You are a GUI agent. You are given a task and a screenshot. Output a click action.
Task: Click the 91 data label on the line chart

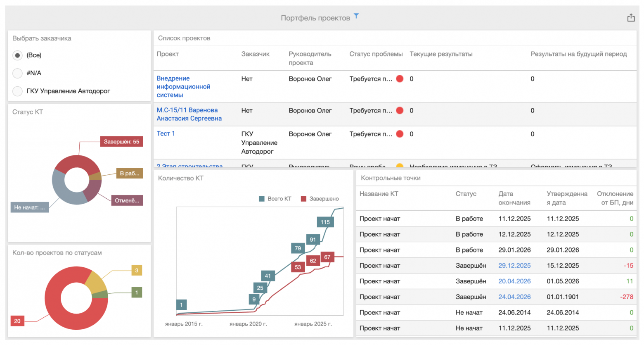point(313,240)
